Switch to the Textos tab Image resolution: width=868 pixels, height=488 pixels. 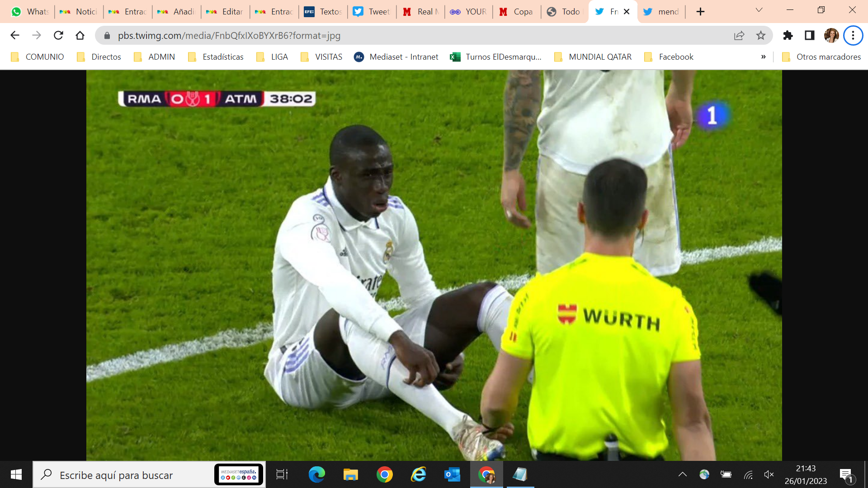pos(323,12)
